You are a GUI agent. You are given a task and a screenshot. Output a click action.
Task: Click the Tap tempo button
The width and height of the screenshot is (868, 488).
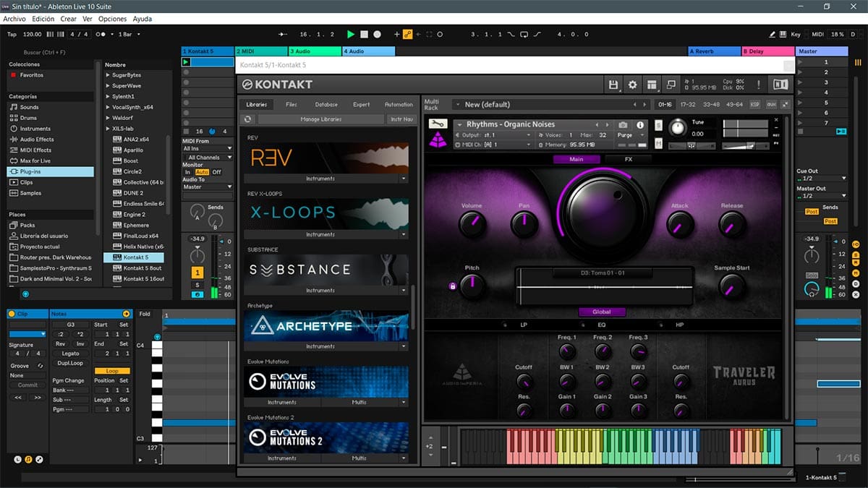12,34
